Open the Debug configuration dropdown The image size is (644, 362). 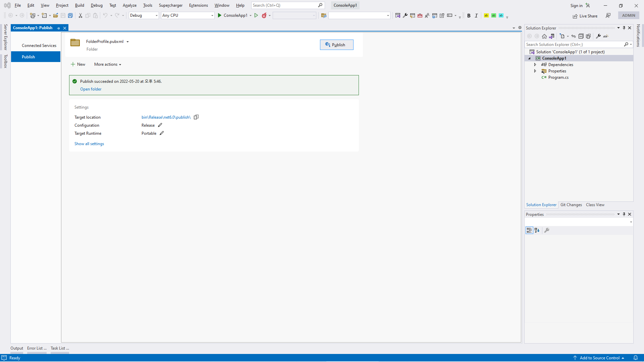[x=144, y=15]
